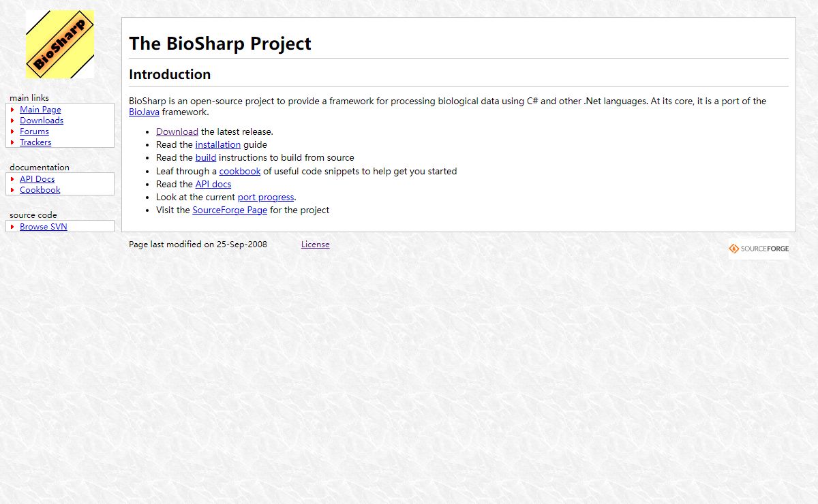Screen dimensions: 818x504
Task: Click red arrow bullet beside API Docs
Action: click(12, 179)
